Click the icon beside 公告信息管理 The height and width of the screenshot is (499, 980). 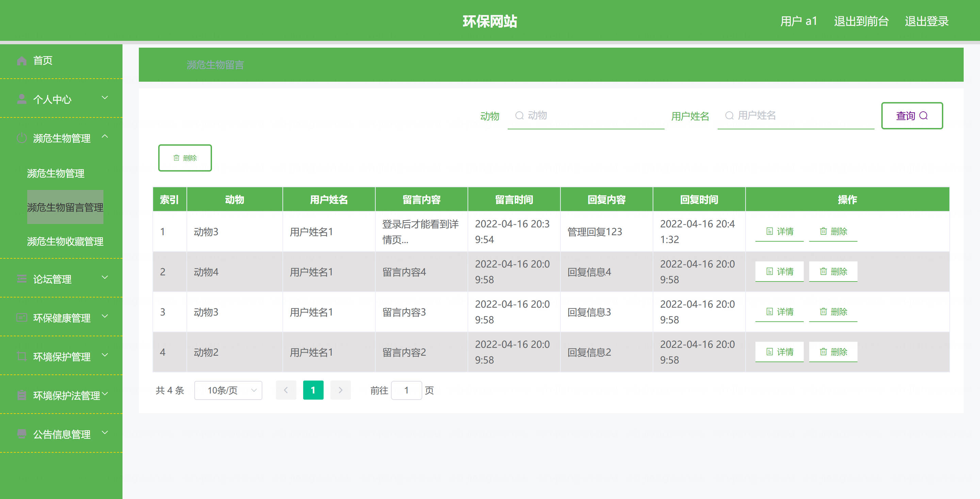point(22,434)
